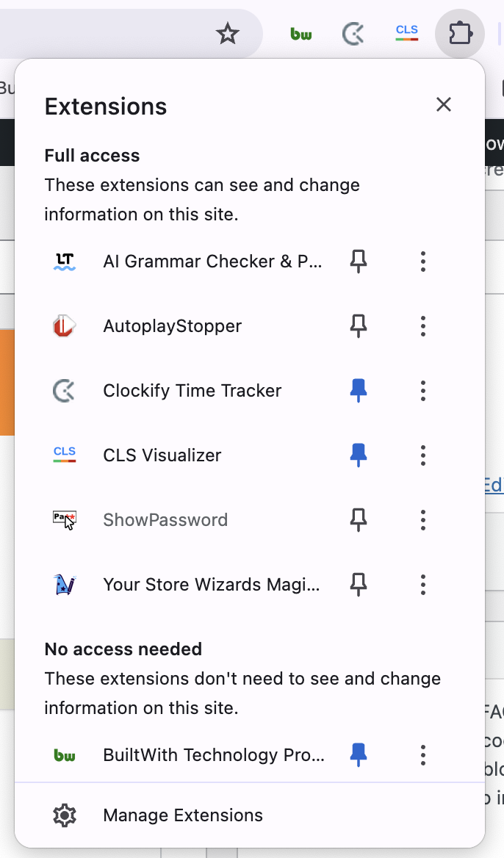
Task: Bookmark this page with the star icon
Action: coord(228,33)
